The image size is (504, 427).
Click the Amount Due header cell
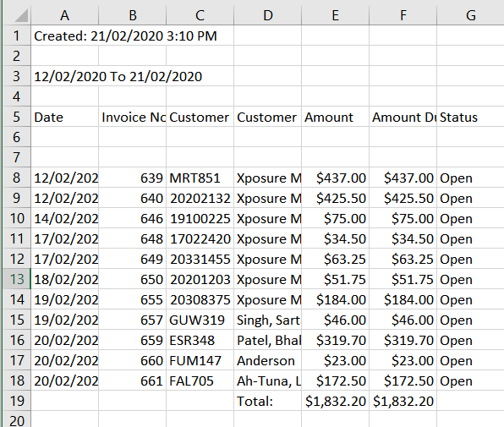click(x=403, y=117)
